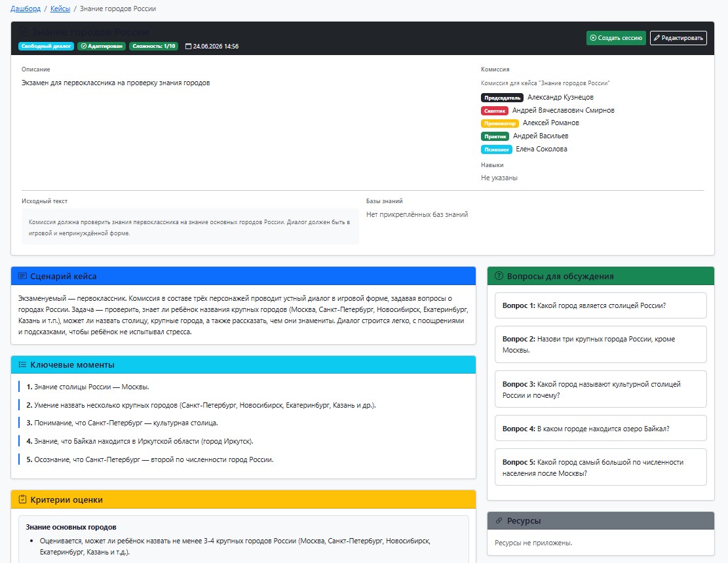This screenshot has height=563, width=728.
Task: Open the Дашборд breadcrumb link
Action: (26, 9)
